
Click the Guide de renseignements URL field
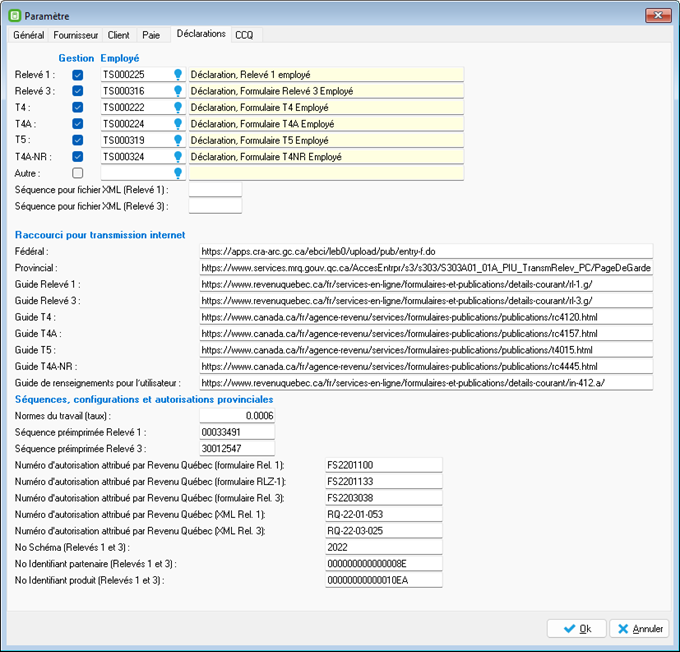click(x=426, y=383)
